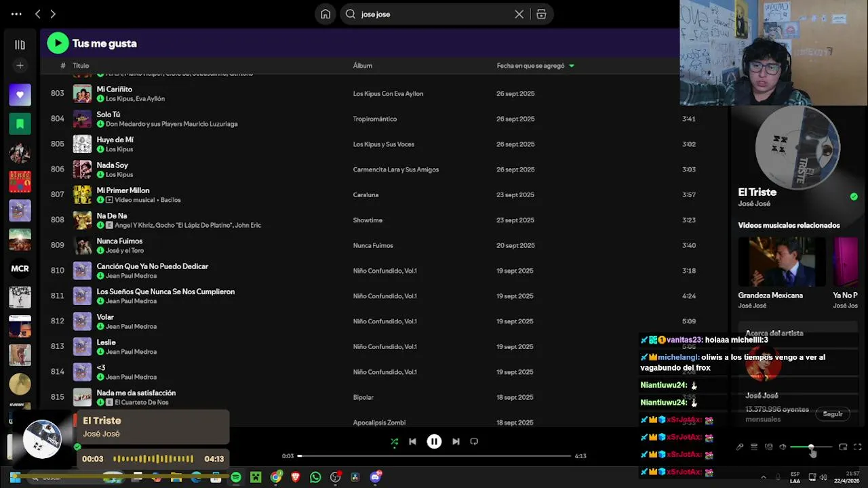Open Connect to a device

point(768,447)
